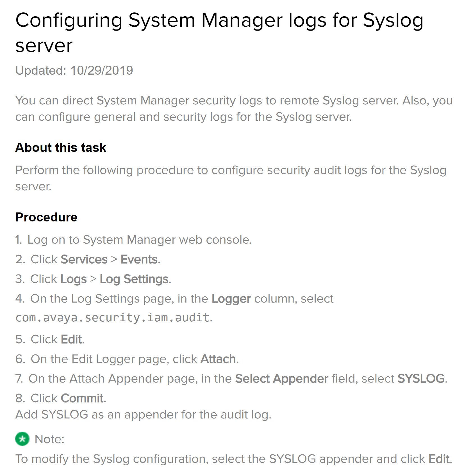Click bold 'Logs' in step 3
This screenshot has width=471, height=476.
pos(74,279)
